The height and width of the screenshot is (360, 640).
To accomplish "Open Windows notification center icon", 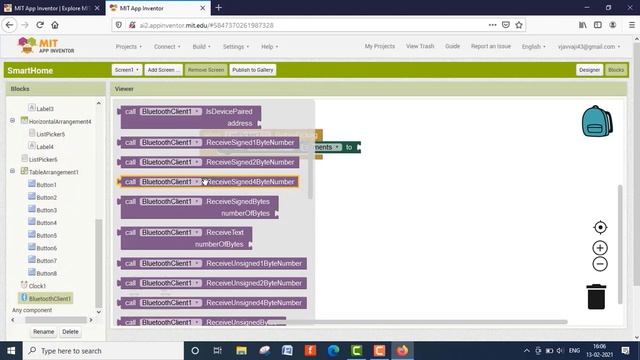I will point(625,351).
